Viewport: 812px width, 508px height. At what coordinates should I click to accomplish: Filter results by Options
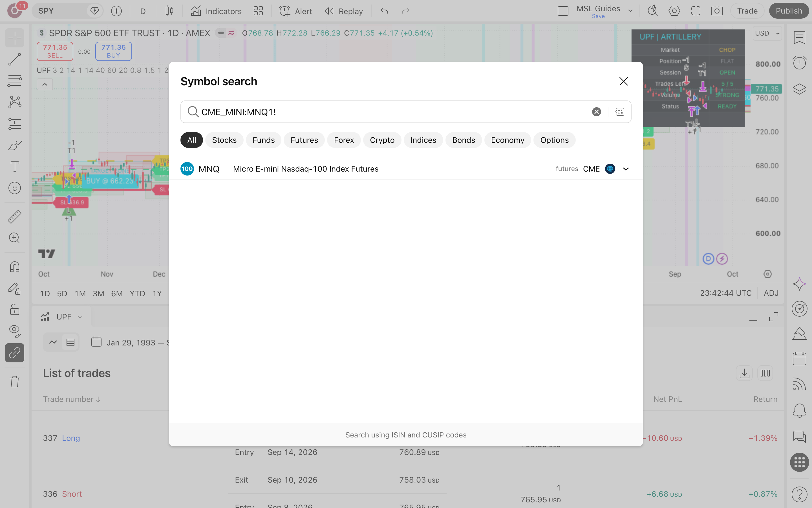click(x=554, y=140)
